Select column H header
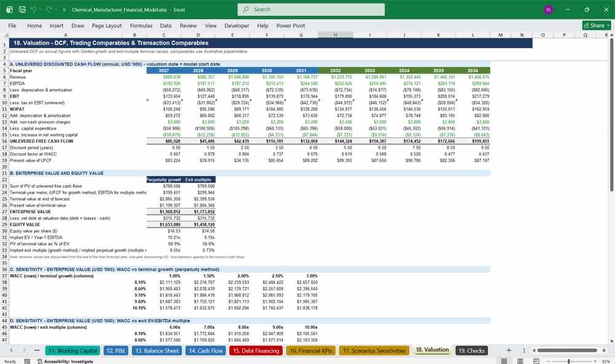 pos(335,35)
